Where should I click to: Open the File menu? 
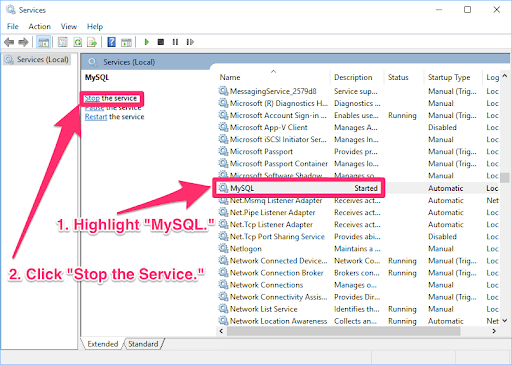[13, 26]
